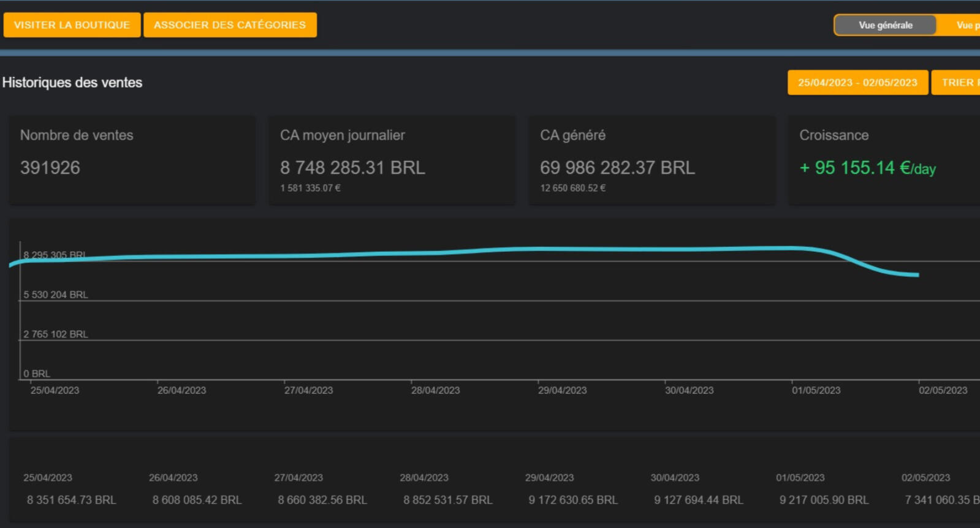980x528 pixels.
Task: Click the Historiques des ventes heading
Action: [x=72, y=83]
